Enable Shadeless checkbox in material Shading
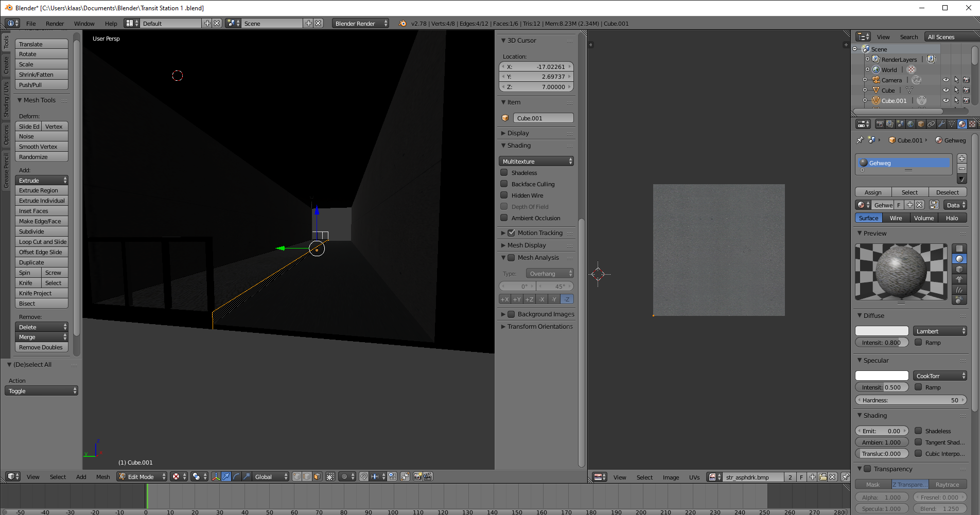 pyautogui.click(x=918, y=431)
